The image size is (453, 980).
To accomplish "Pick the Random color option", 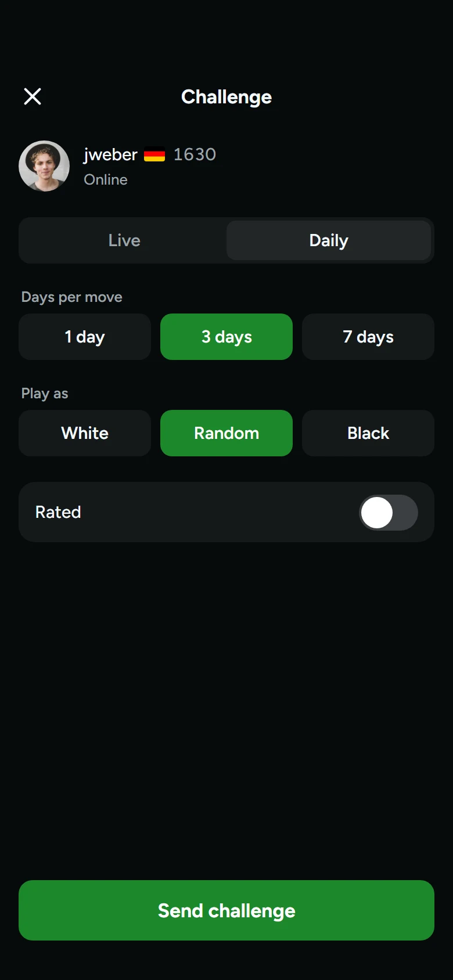I will [x=227, y=433].
